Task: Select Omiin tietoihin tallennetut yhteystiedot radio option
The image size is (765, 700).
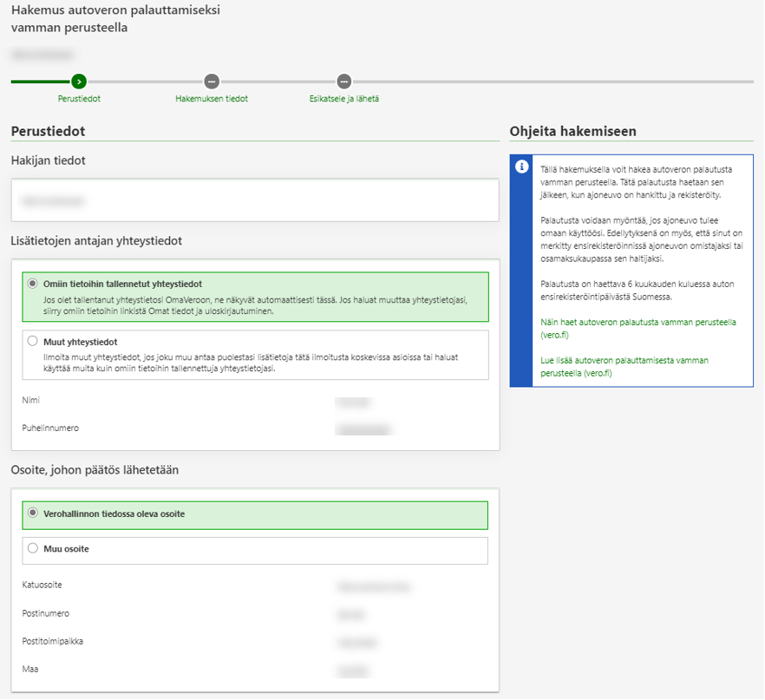Action: (x=33, y=284)
